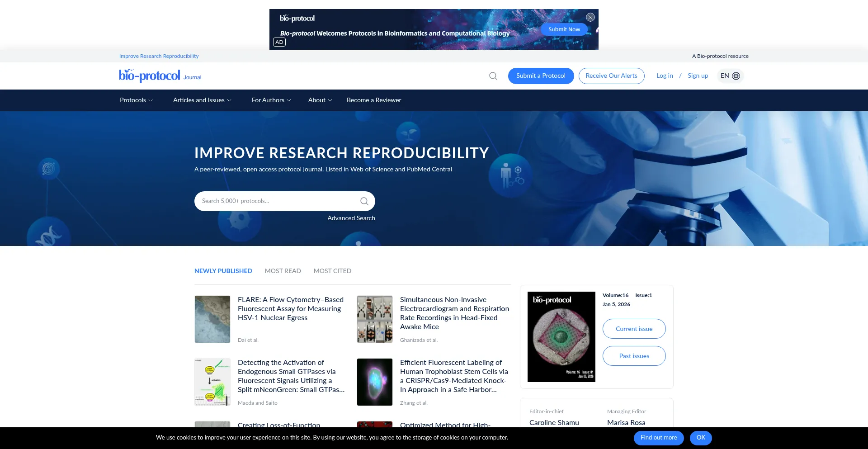Click Receive Our Alerts
868x449 pixels.
pyautogui.click(x=611, y=76)
